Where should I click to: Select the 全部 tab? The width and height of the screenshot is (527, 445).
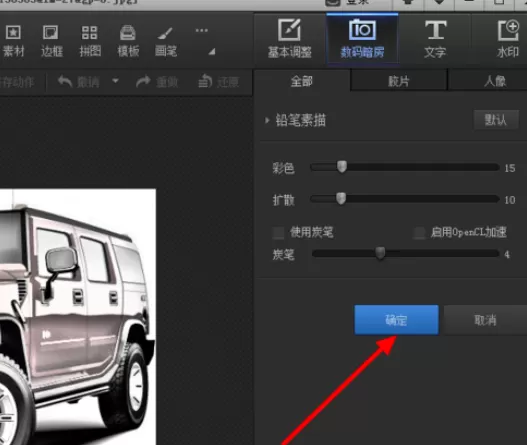(x=302, y=81)
